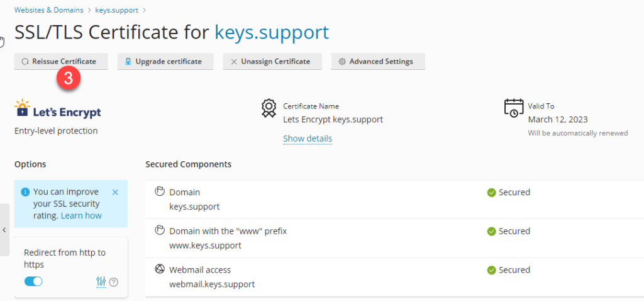Screen dimensions: 644x301
Task: Click the info icon in the SSL notice
Action: pyautogui.click(x=25, y=192)
